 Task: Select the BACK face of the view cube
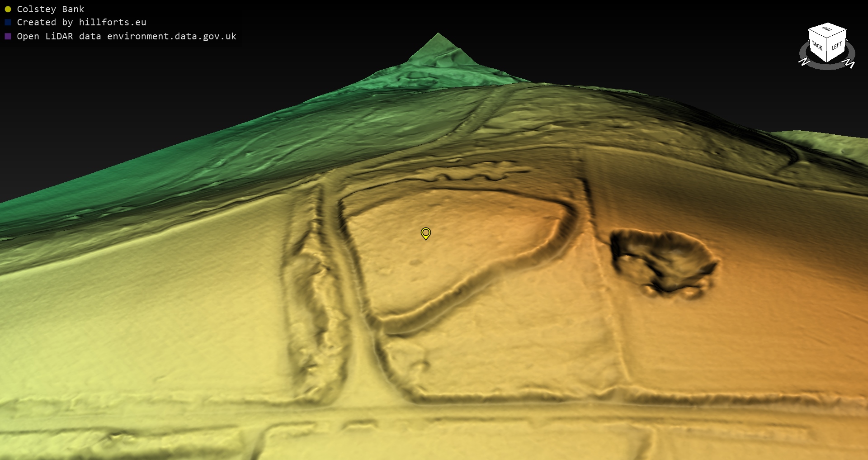tap(817, 45)
